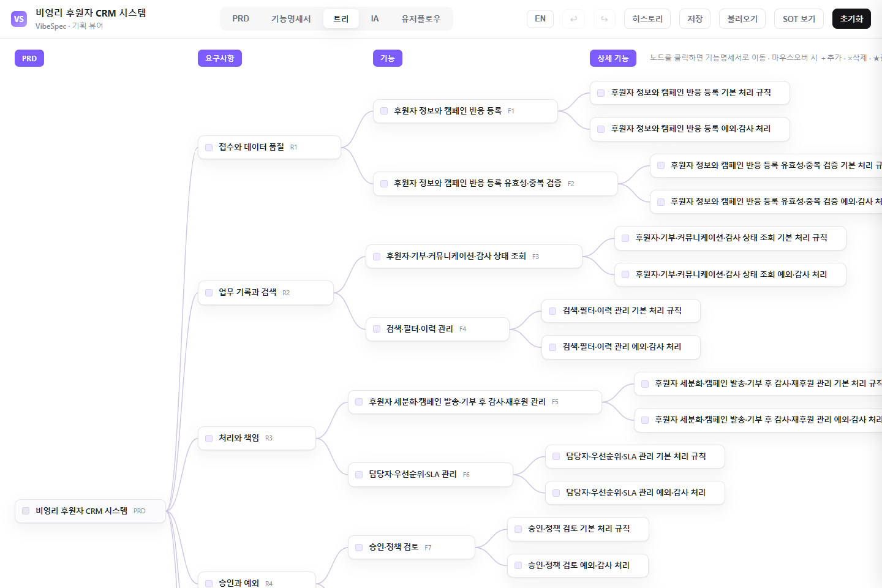The width and height of the screenshot is (882, 588).
Task: Toggle checkbox on 업무 기록과 검색 R2 node
Action: pyautogui.click(x=209, y=293)
